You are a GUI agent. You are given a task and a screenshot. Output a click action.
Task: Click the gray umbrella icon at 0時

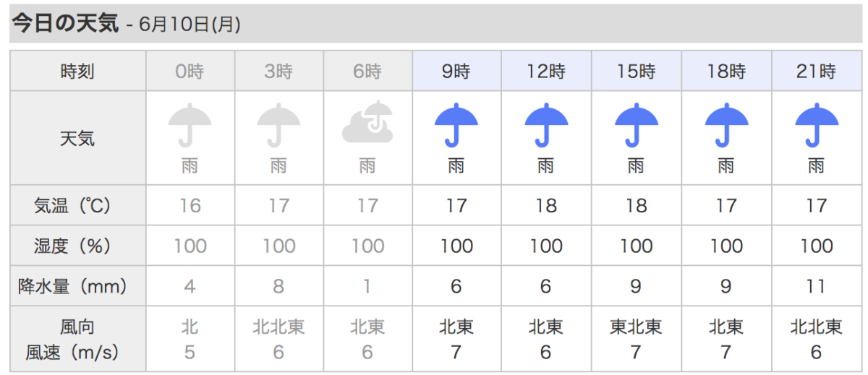pos(190,125)
